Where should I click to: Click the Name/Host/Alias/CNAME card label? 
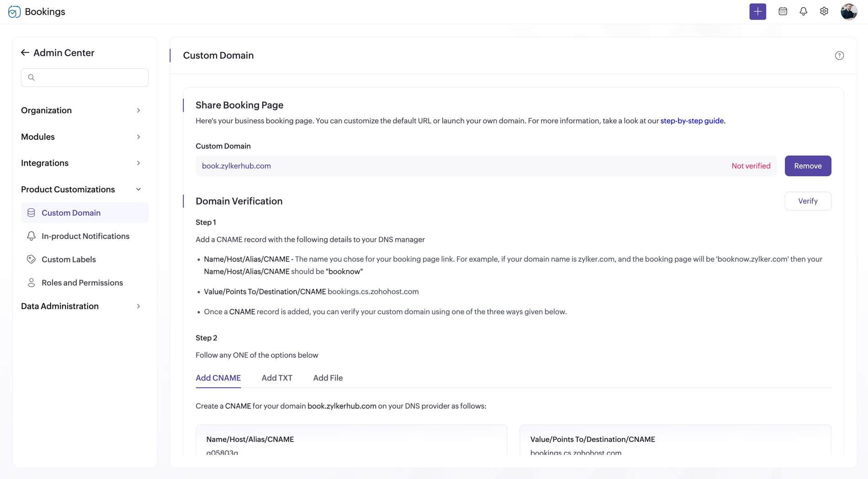pos(250,439)
